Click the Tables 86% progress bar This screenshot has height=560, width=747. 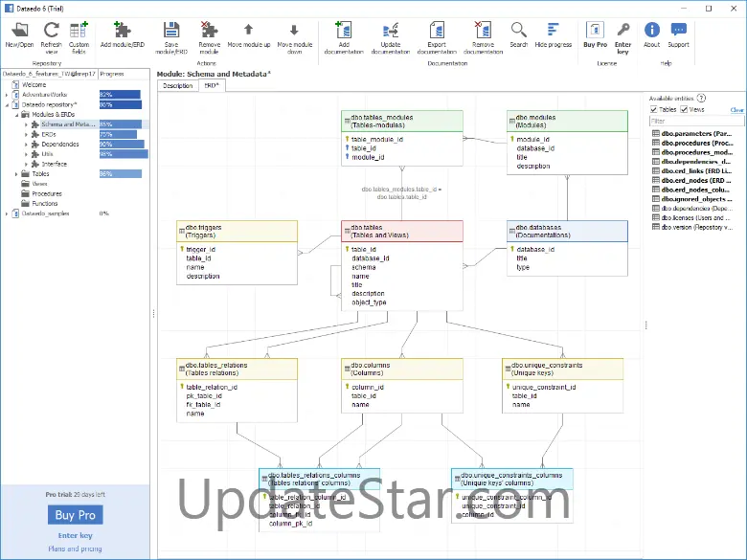(x=121, y=174)
